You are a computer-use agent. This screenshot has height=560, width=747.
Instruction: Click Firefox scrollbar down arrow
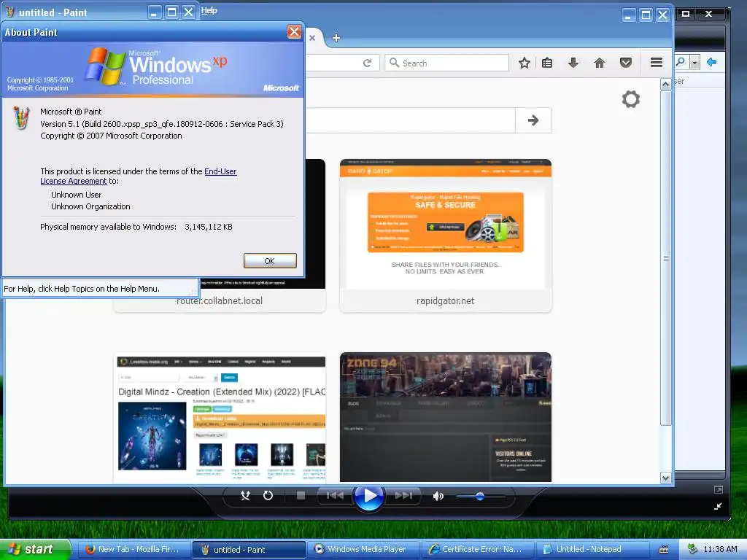665,478
